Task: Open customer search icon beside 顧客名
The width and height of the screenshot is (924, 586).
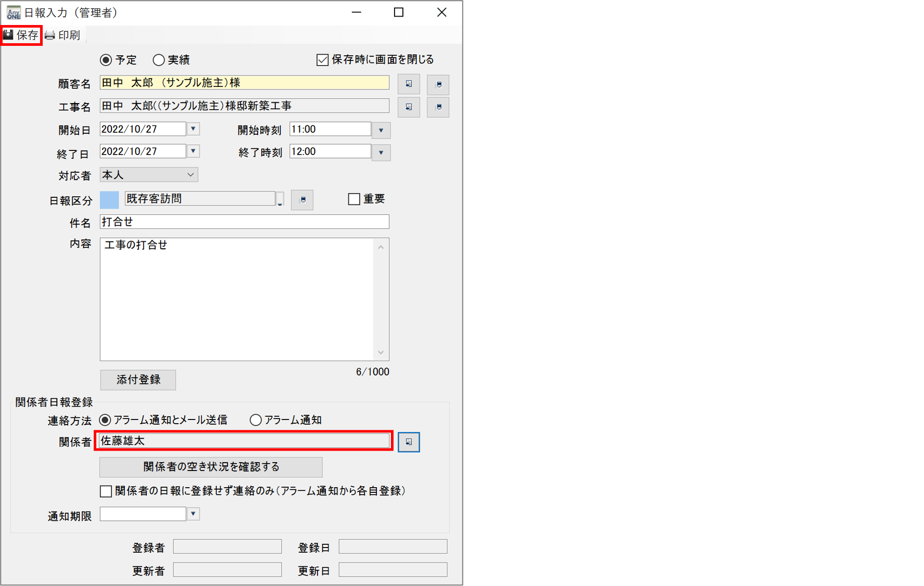Action: [409, 84]
